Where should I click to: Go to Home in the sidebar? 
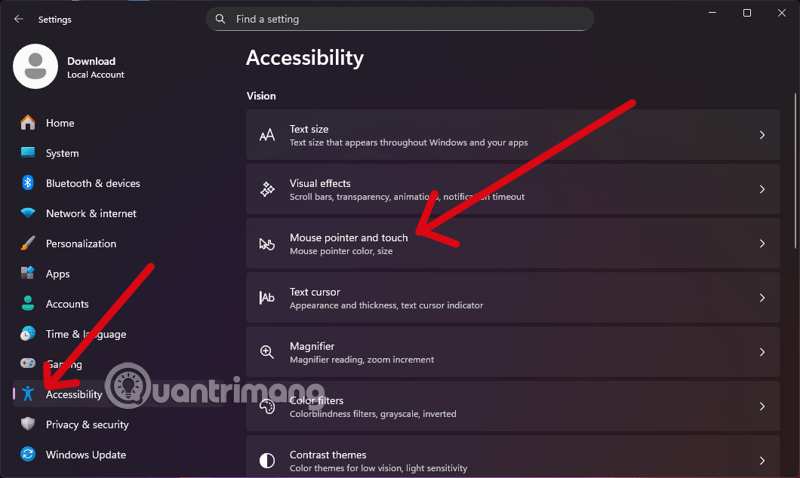pos(60,123)
